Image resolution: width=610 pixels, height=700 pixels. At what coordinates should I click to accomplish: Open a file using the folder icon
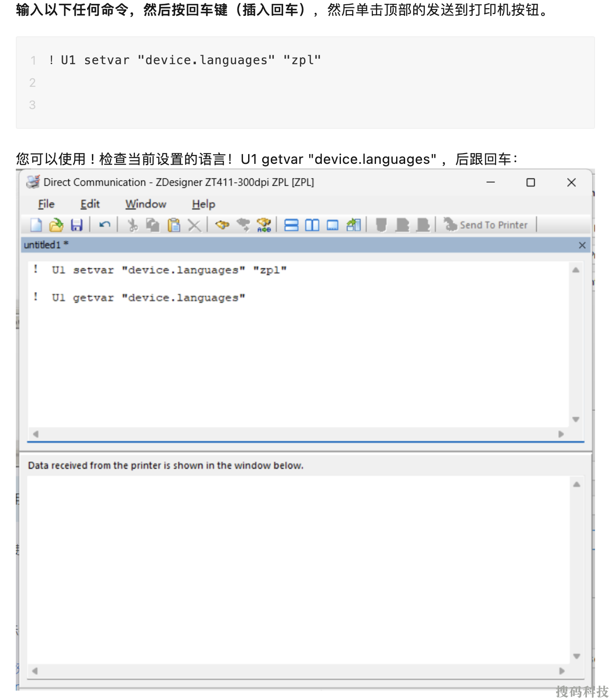point(56,225)
